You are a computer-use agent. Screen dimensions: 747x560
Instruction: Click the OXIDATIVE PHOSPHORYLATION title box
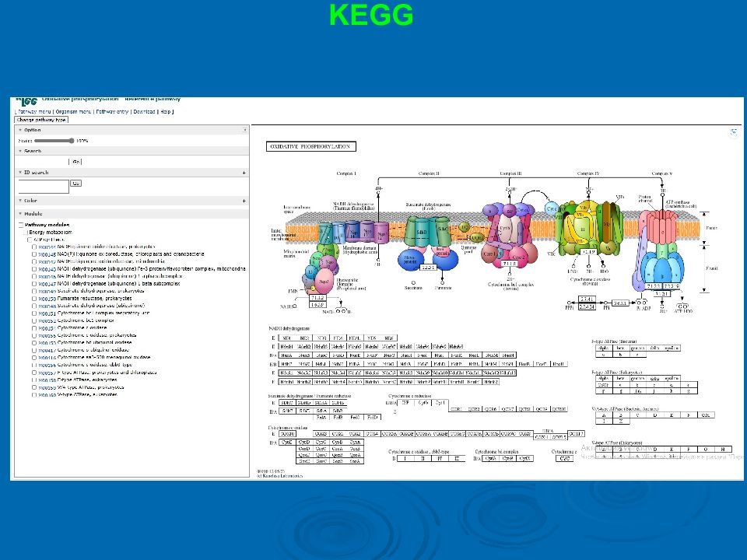pyautogui.click(x=310, y=147)
